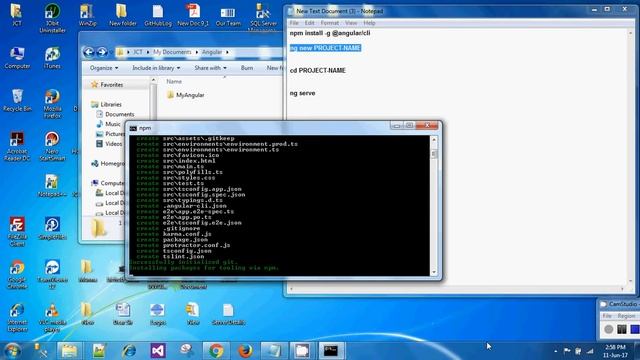Click the Name column header
The image size is (640, 360).
pyautogui.click(x=174, y=81)
